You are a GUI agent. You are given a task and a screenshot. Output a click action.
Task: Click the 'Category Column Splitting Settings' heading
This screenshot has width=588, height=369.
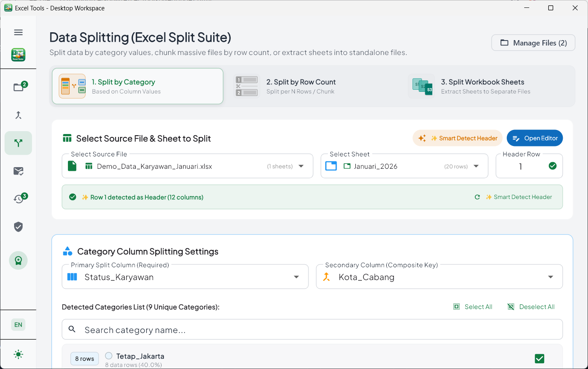[148, 252]
